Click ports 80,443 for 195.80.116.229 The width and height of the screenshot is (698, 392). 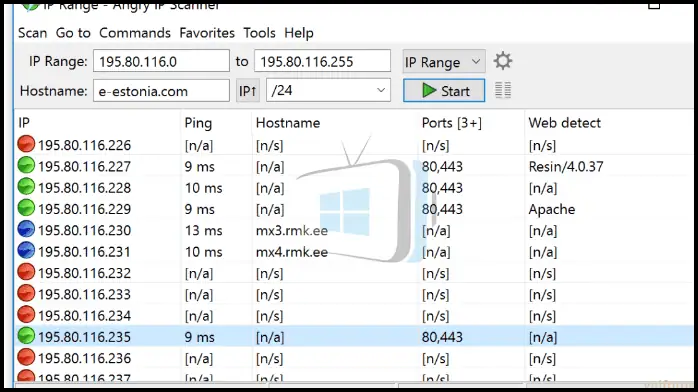pos(442,209)
